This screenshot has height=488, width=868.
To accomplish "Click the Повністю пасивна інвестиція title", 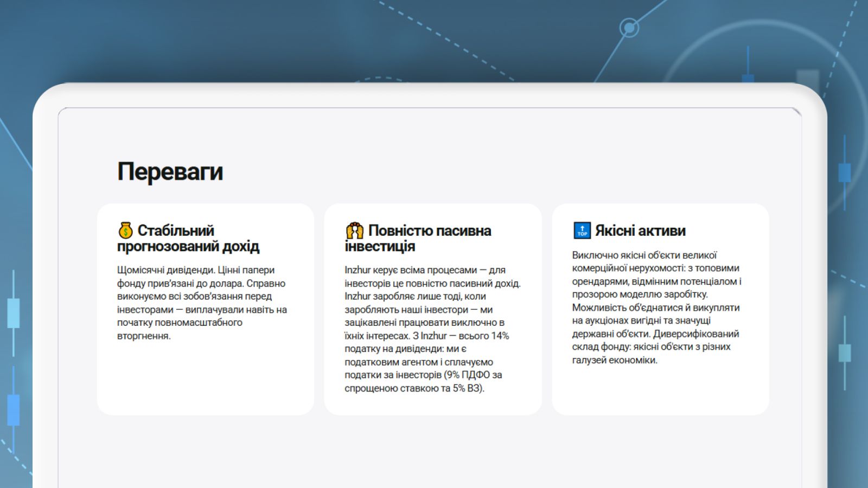I will pos(418,238).
